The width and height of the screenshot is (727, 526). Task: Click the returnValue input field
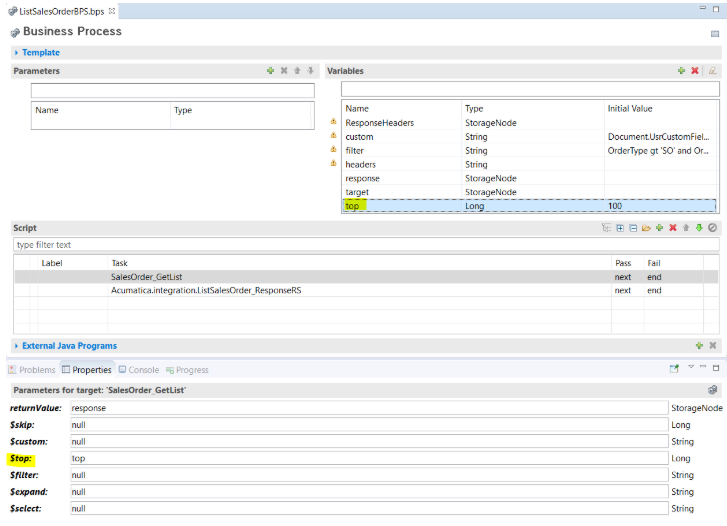pyautogui.click(x=369, y=408)
